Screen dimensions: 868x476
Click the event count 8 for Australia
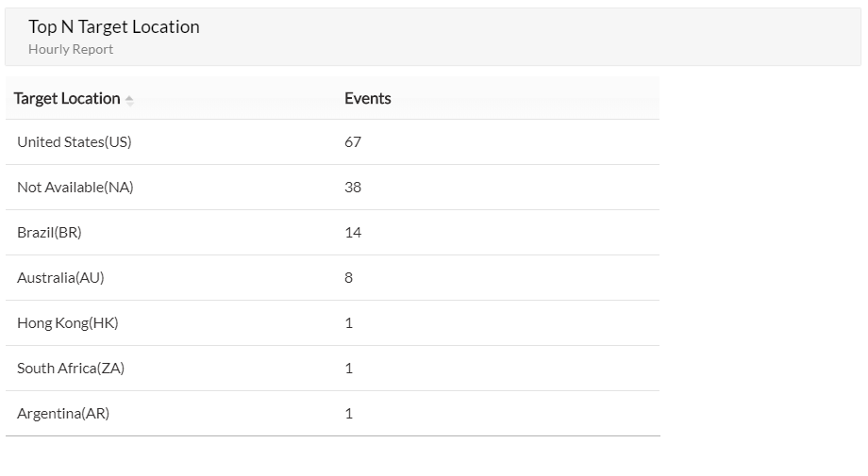click(x=349, y=278)
